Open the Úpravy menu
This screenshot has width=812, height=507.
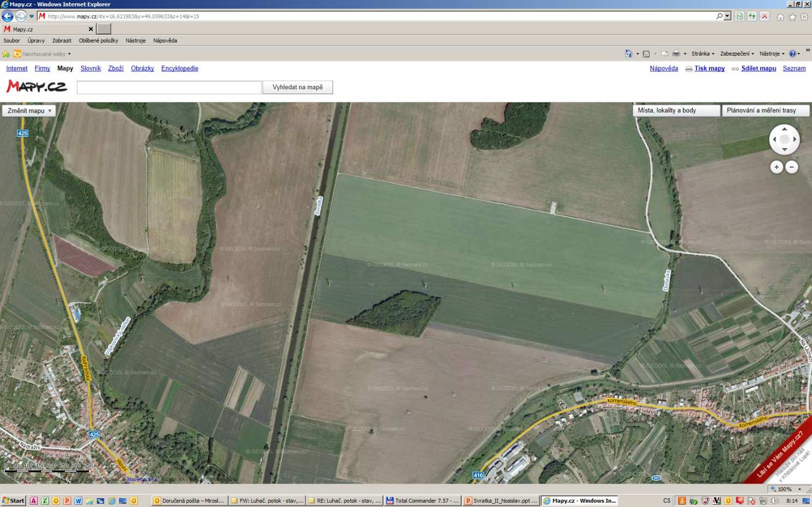(36, 40)
